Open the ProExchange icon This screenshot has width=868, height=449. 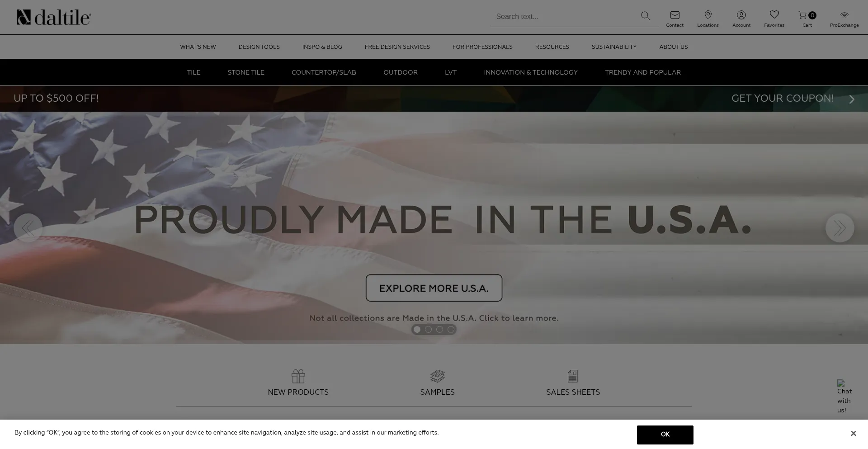tap(844, 15)
